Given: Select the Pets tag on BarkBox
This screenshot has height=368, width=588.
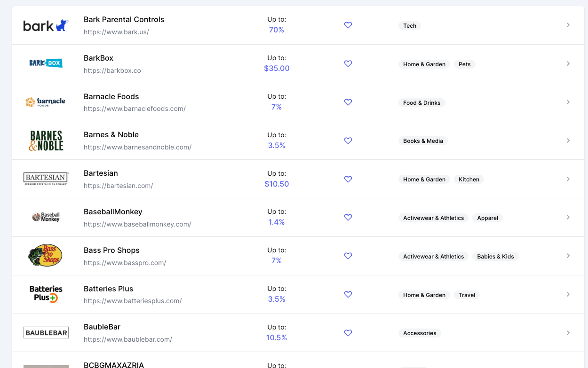Looking at the screenshot, I should click(x=464, y=64).
